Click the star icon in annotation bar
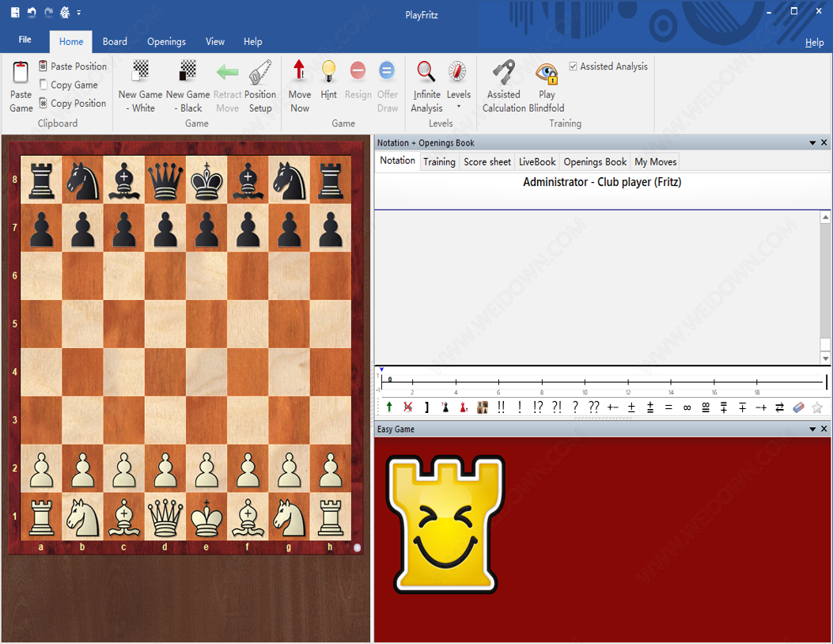Viewport: 833px width, 644px height. click(x=817, y=407)
